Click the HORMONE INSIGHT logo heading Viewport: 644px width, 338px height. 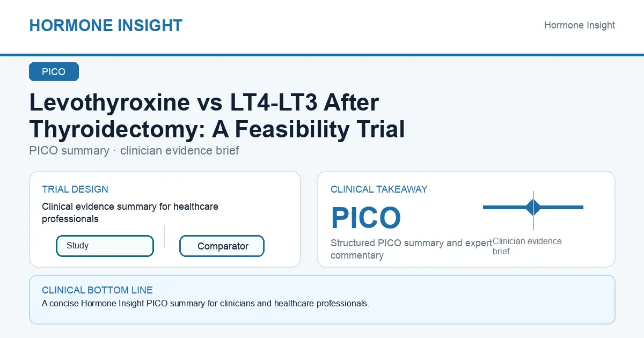click(106, 25)
